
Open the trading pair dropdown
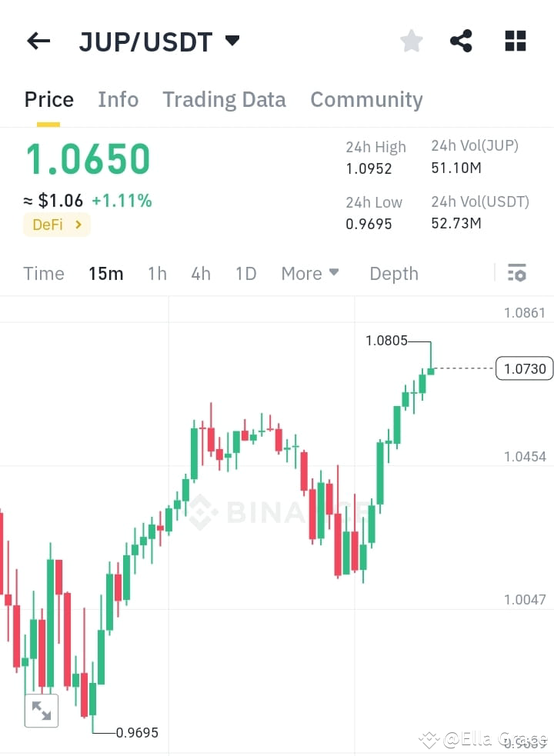point(232,42)
